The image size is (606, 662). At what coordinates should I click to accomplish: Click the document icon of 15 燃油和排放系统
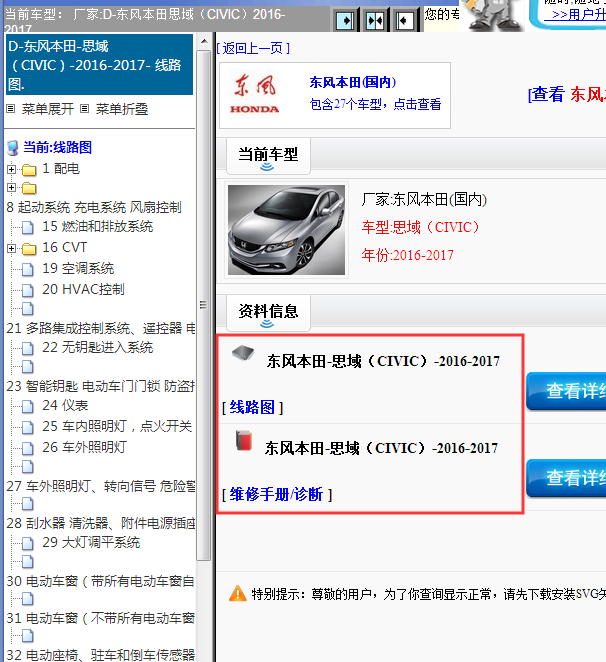tap(28, 228)
